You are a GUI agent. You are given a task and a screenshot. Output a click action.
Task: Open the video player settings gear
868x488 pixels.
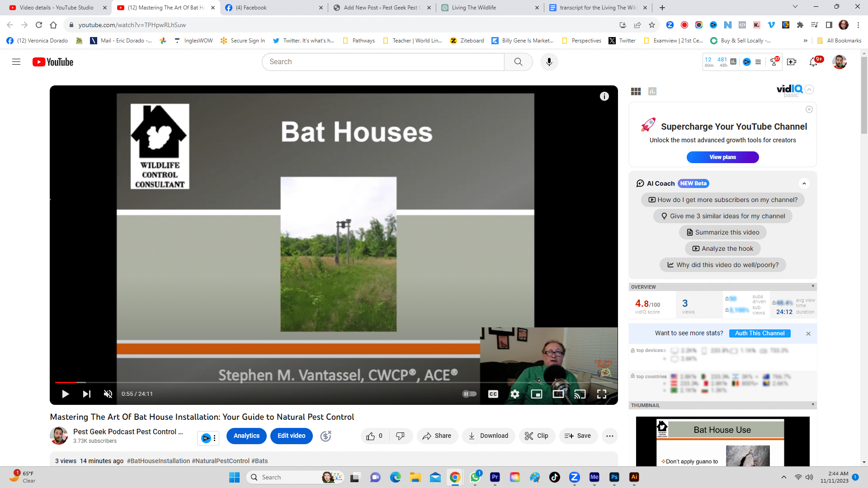coord(515,394)
